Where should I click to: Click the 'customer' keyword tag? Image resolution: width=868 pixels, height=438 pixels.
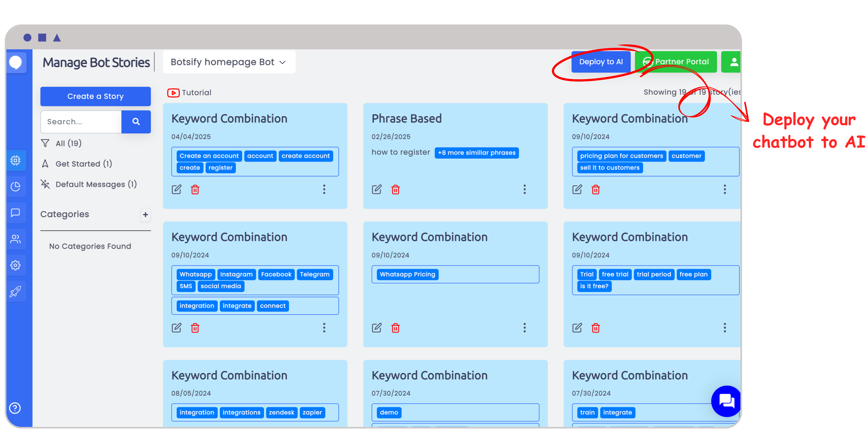[x=686, y=156]
